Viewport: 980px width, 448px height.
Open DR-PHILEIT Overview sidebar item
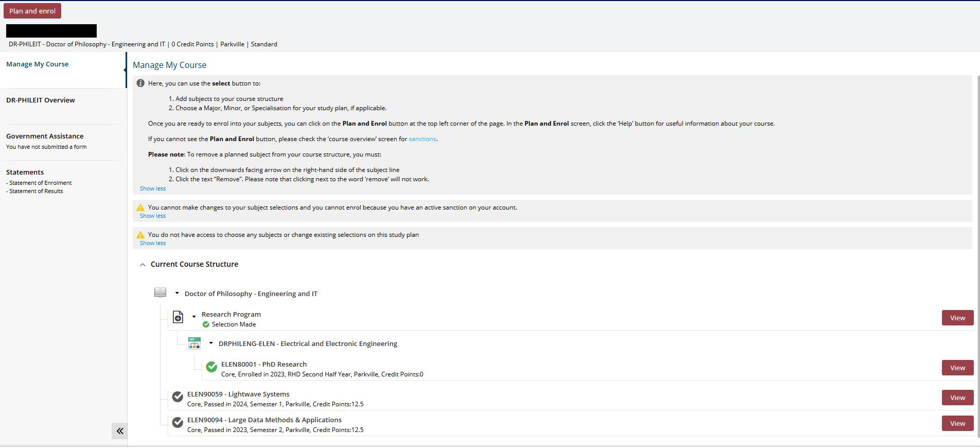tap(41, 100)
